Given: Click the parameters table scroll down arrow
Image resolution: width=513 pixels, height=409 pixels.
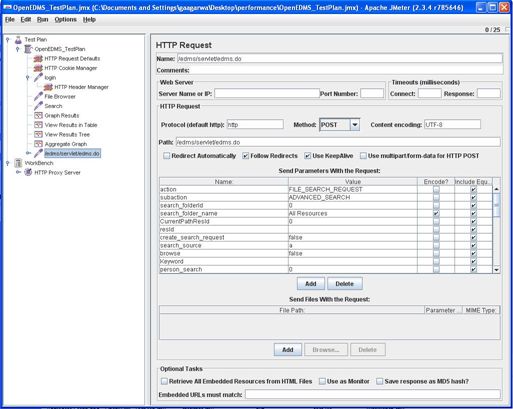Looking at the screenshot, I should (x=496, y=270).
